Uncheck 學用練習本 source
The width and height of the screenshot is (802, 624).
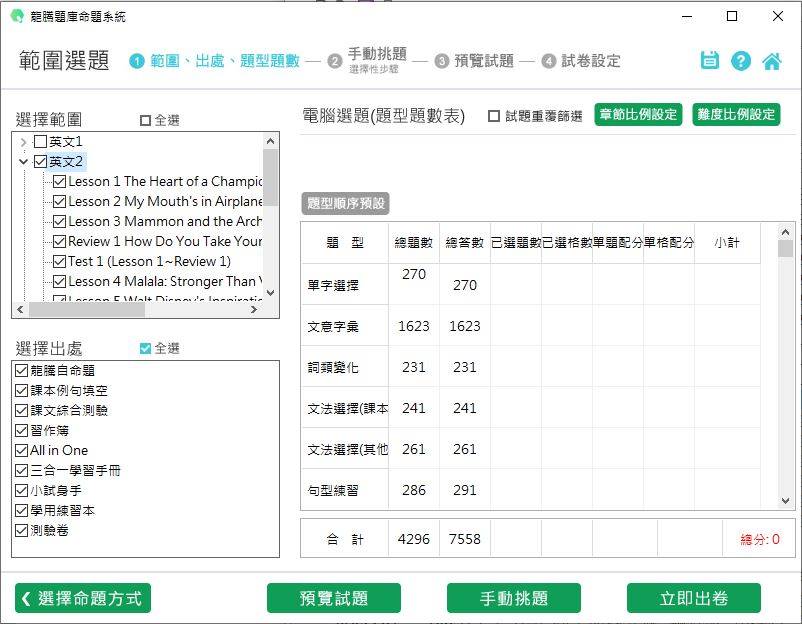(x=21, y=510)
